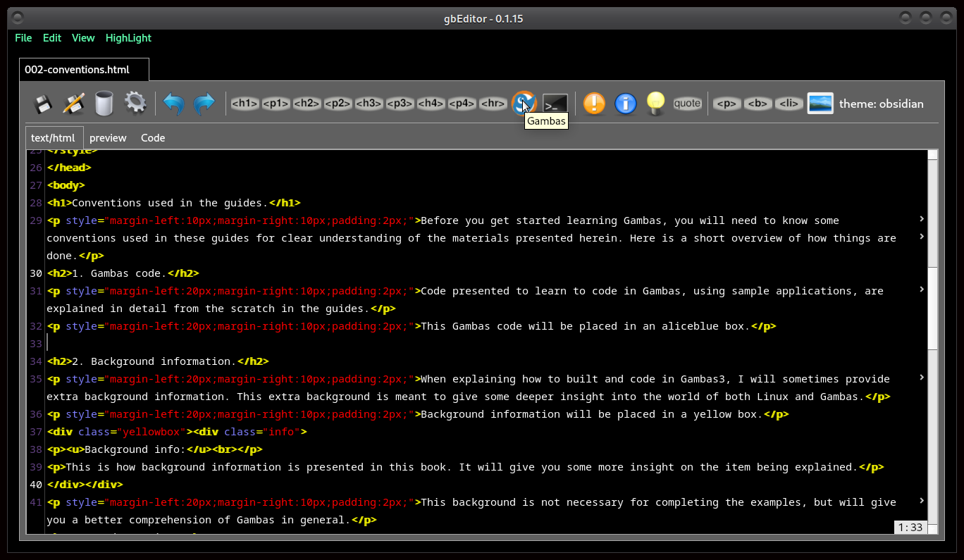The width and height of the screenshot is (964, 560).
Task: Insert an image using picture icon
Action: (x=820, y=104)
